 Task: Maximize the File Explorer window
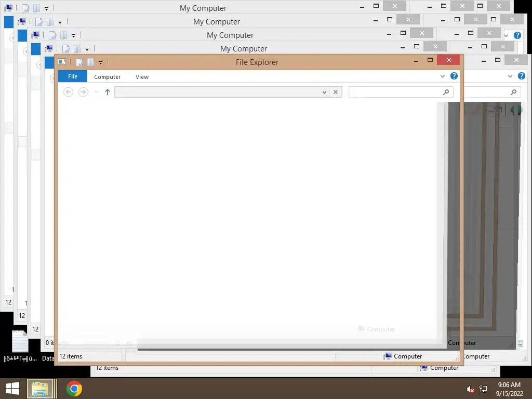430,60
